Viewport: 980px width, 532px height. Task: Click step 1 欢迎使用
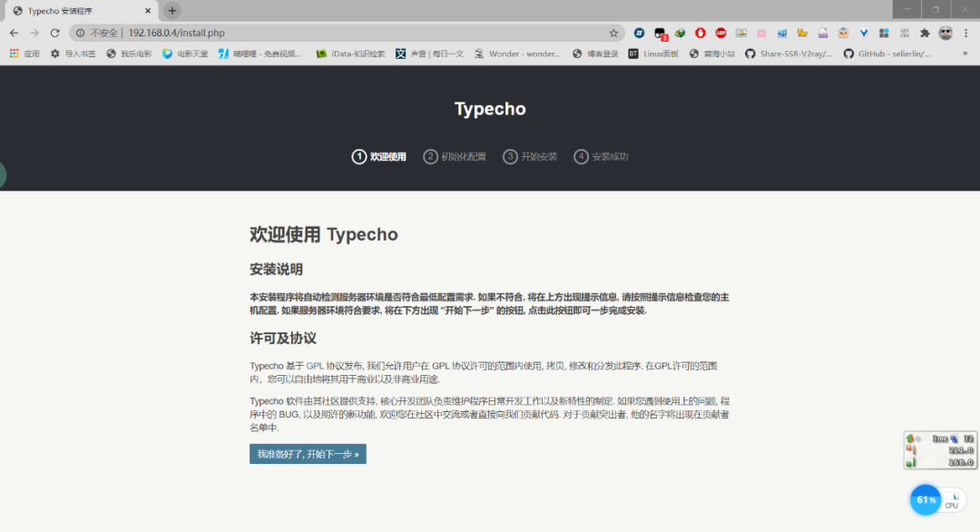click(x=378, y=157)
